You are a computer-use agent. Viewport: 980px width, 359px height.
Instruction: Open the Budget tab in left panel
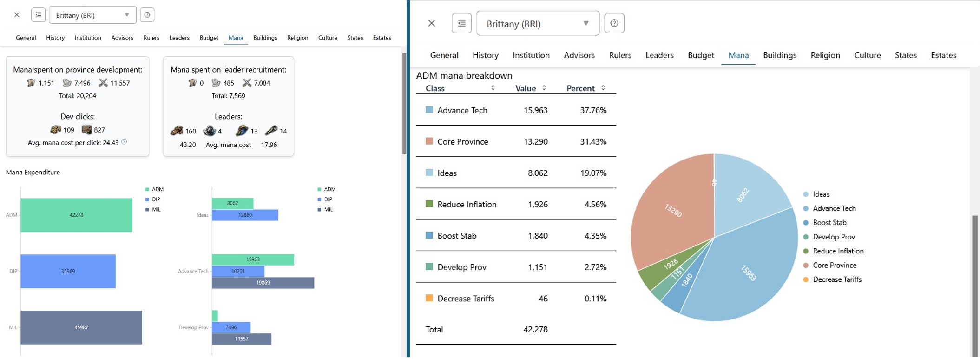(209, 38)
